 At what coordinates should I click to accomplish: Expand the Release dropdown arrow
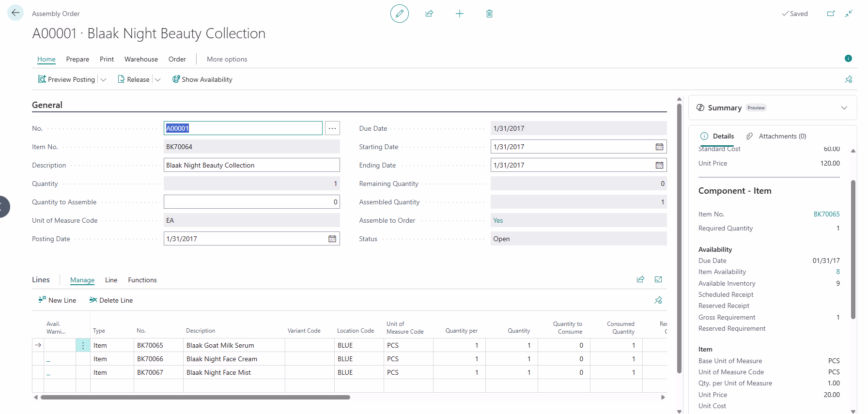[157, 80]
